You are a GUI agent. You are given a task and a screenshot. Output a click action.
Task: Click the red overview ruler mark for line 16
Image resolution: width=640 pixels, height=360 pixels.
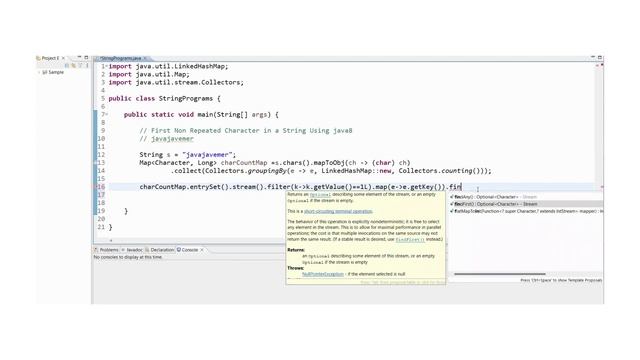tap(602, 187)
